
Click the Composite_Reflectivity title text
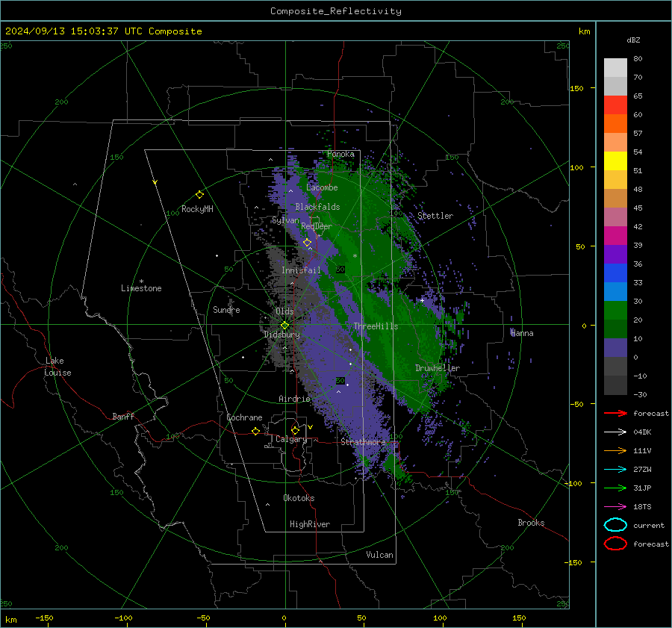click(336, 11)
